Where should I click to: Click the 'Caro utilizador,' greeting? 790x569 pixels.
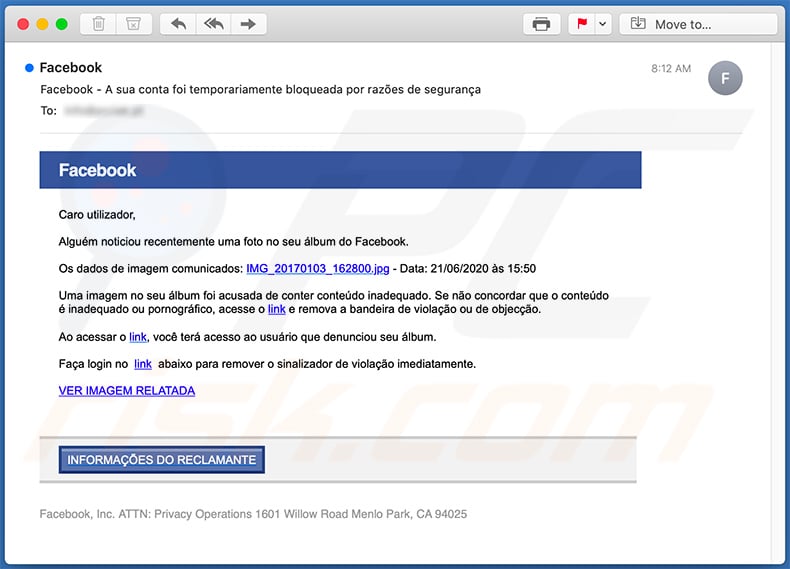tap(97, 215)
